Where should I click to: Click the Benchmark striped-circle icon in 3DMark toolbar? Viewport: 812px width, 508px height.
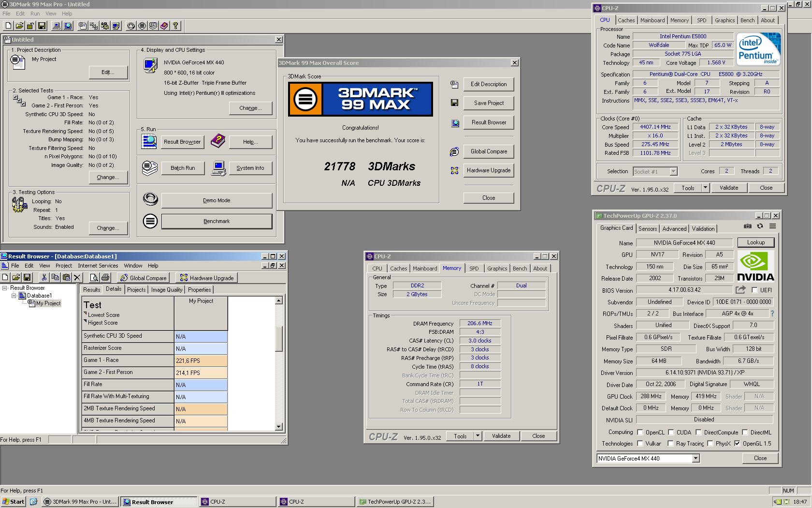click(x=142, y=26)
